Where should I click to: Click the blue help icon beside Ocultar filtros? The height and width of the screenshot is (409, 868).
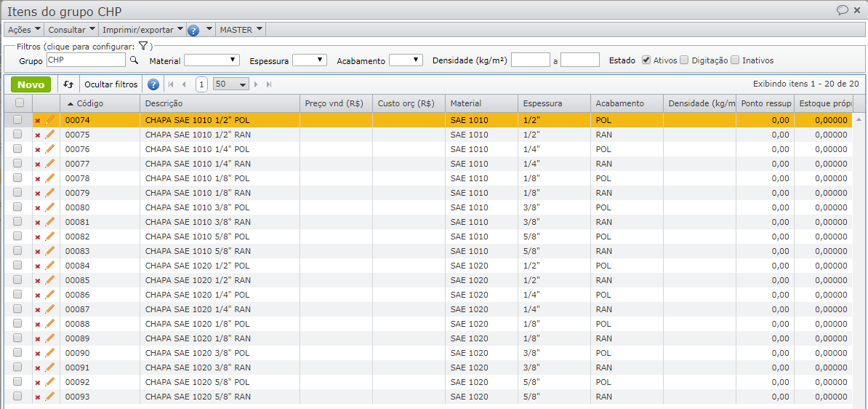click(153, 84)
